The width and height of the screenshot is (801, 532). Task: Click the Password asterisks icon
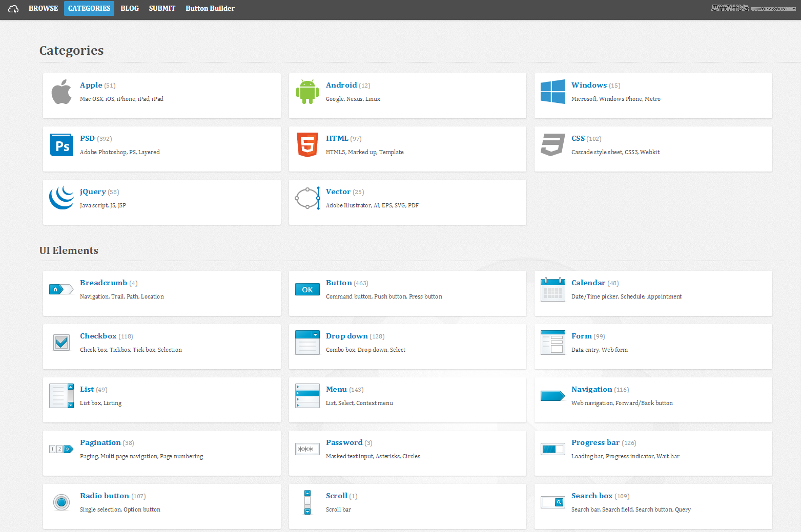pos(307,449)
